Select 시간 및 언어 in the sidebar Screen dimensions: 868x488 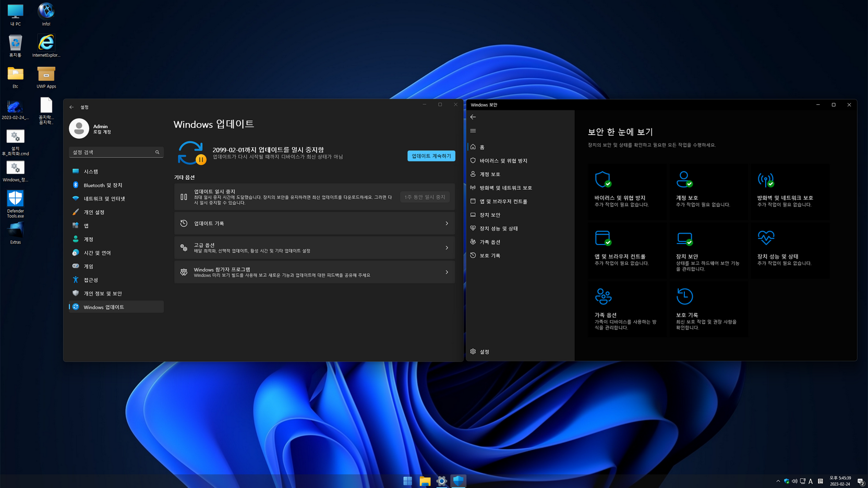116,253
